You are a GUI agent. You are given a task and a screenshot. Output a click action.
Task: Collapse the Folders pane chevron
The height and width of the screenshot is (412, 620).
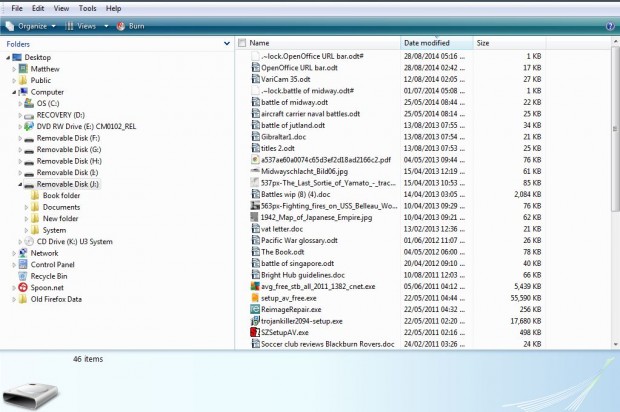pyautogui.click(x=227, y=43)
